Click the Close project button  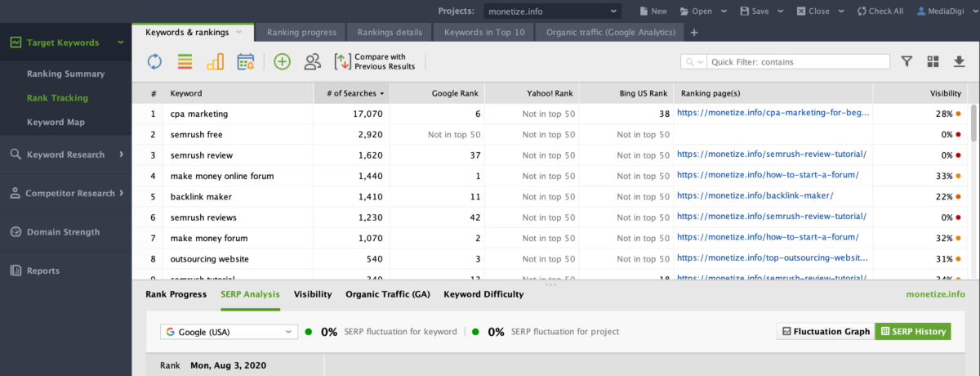pos(813,11)
